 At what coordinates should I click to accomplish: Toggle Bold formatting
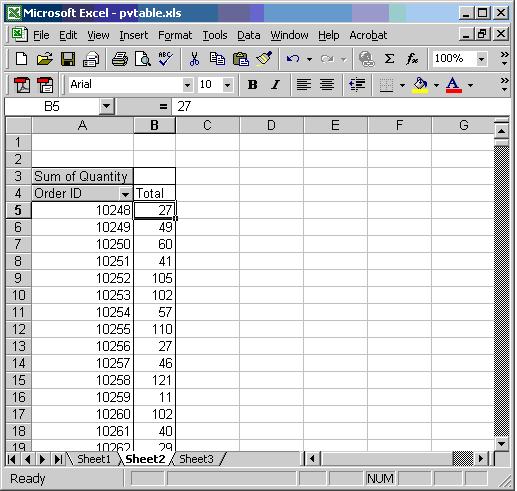(252, 85)
